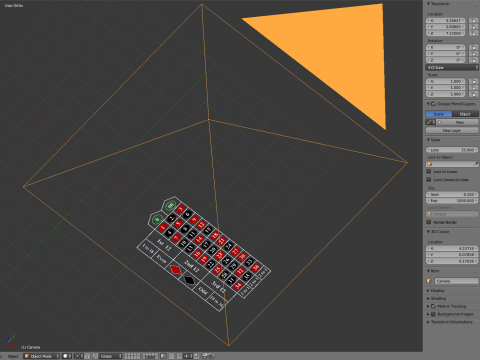Click the orange cube icon beside Camera name

429,281
